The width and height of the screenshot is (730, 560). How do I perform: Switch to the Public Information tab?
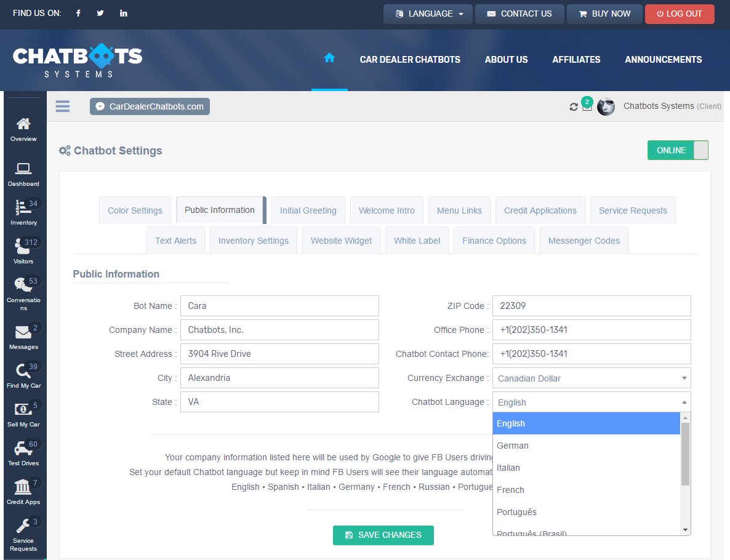coord(220,210)
